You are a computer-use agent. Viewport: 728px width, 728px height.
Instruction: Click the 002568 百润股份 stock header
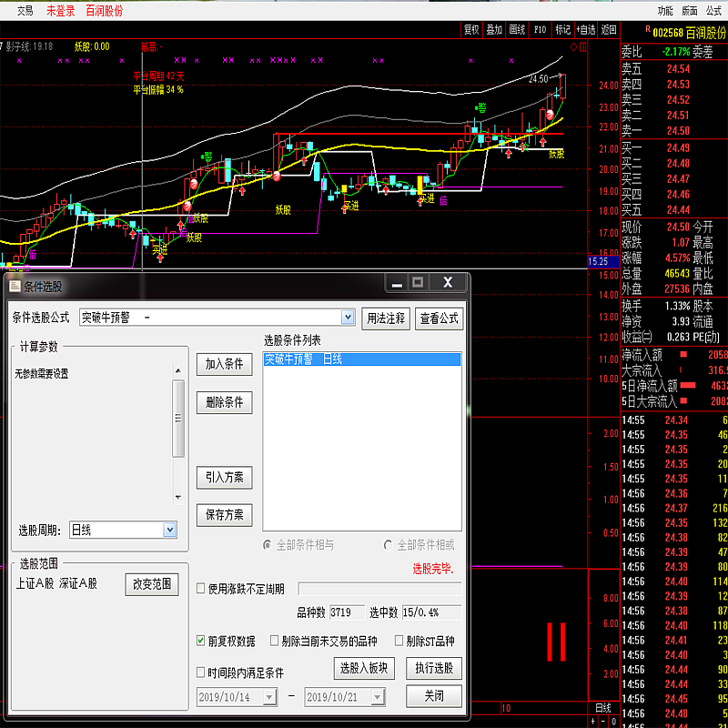tap(690, 33)
